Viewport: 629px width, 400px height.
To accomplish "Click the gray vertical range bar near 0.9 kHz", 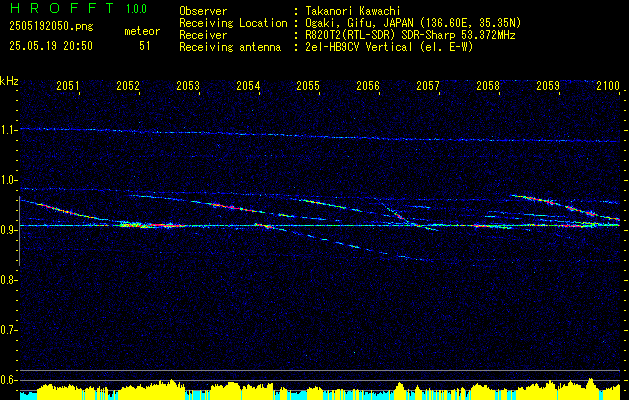I will click(19, 231).
